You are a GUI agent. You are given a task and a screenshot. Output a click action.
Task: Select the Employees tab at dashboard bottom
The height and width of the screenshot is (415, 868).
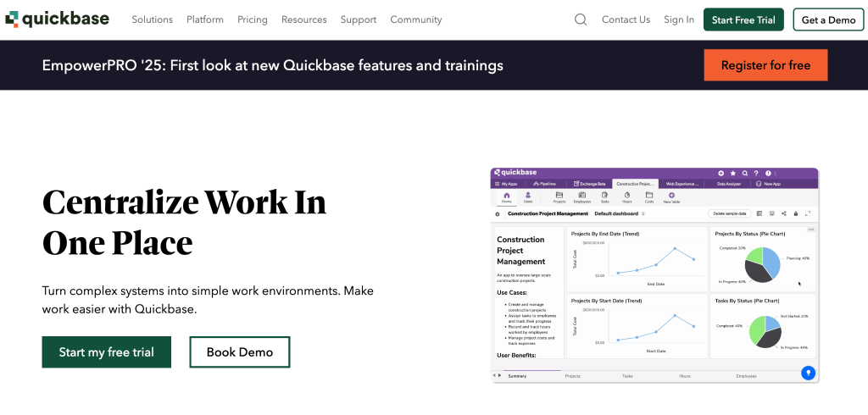click(746, 376)
